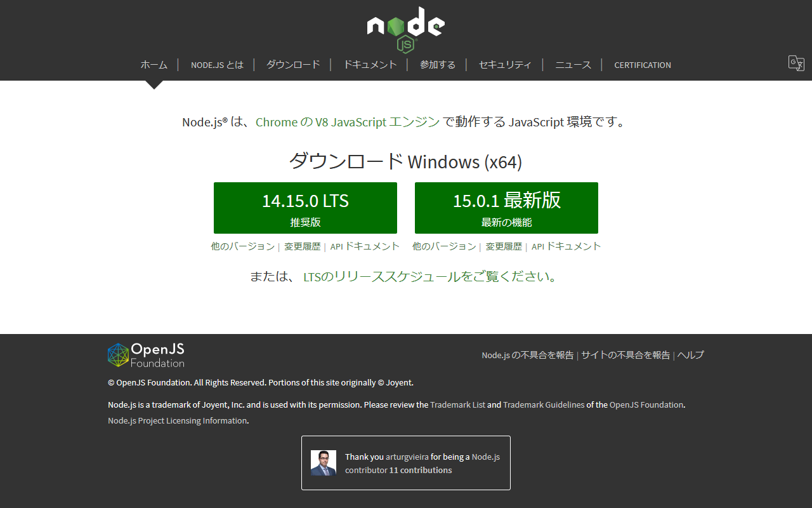Open the CERTIFICATION navigation item
Viewport: 812px width, 508px height.
click(x=643, y=65)
